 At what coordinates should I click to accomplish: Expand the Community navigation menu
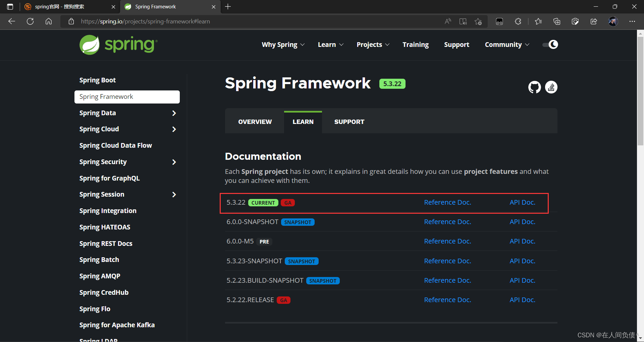(x=507, y=45)
